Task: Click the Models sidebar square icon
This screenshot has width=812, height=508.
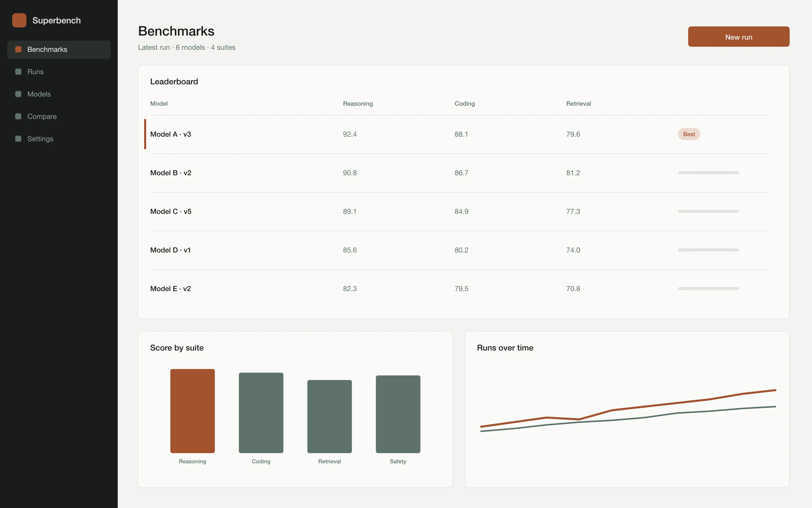Action: coord(19,94)
